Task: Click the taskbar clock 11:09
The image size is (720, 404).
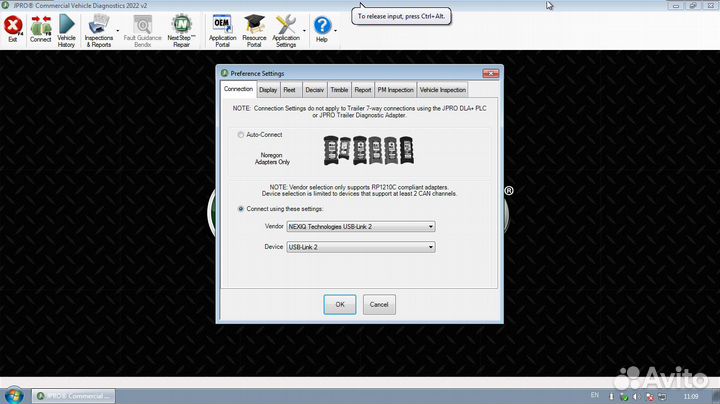Action: click(x=690, y=396)
